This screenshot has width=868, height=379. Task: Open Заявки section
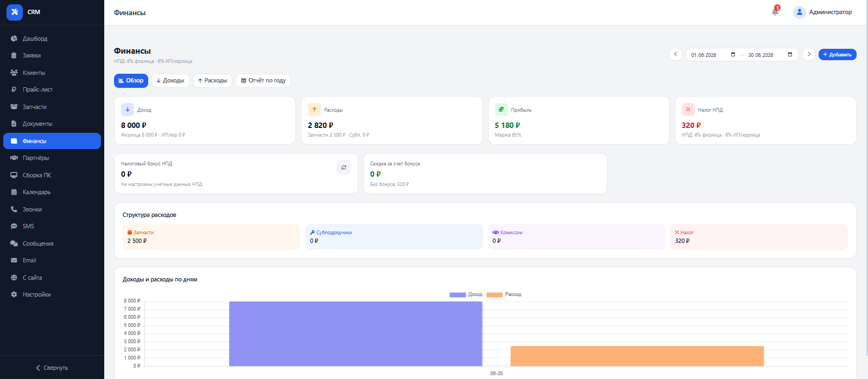click(52, 55)
